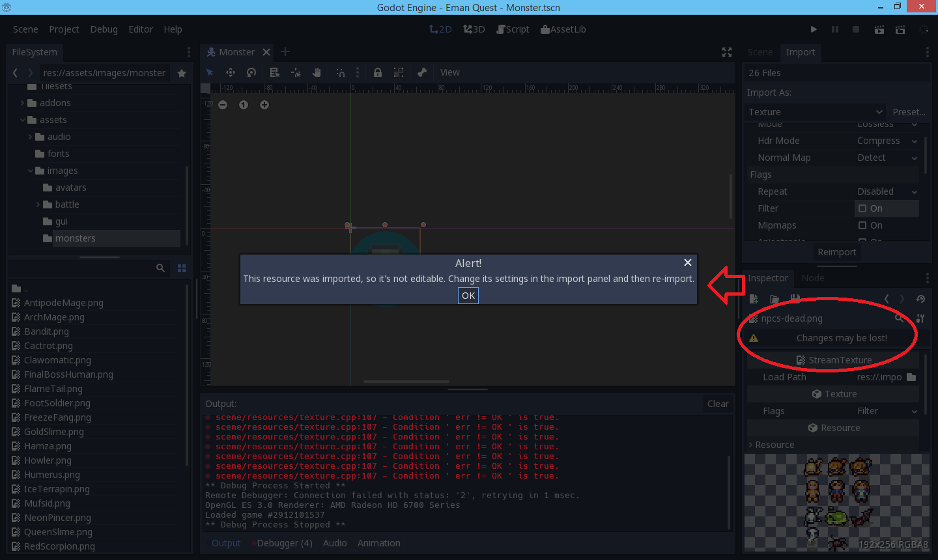Click the search icon in FileSystem filter

[x=161, y=268]
